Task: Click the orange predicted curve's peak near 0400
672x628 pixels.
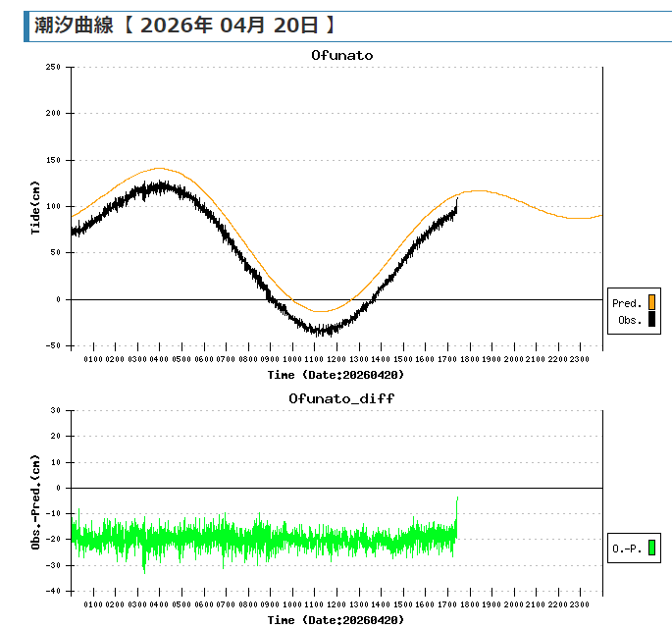Action: (158, 168)
